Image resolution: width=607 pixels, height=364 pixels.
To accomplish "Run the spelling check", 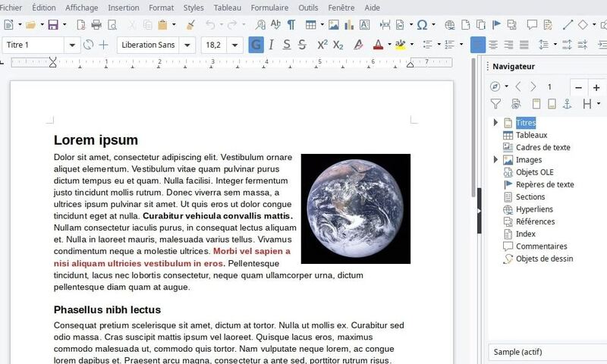I will 275,25.
